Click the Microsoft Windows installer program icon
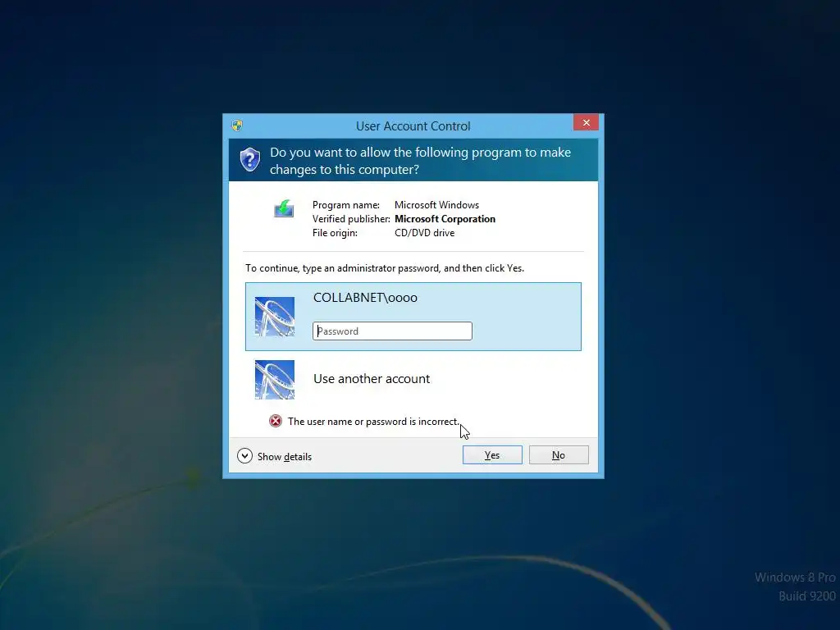 (x=284, y=208)
